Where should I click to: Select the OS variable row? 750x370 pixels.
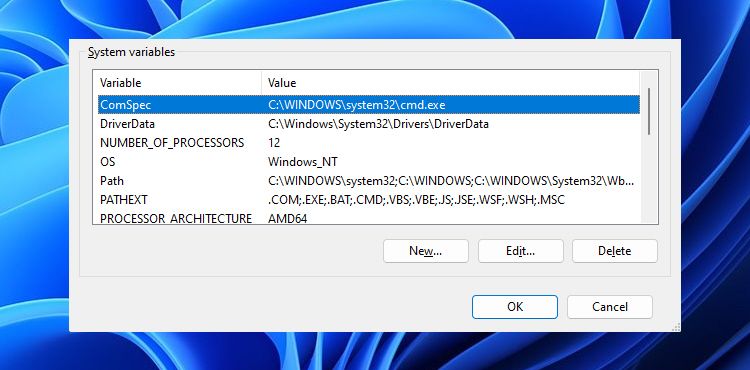(369, 162)
